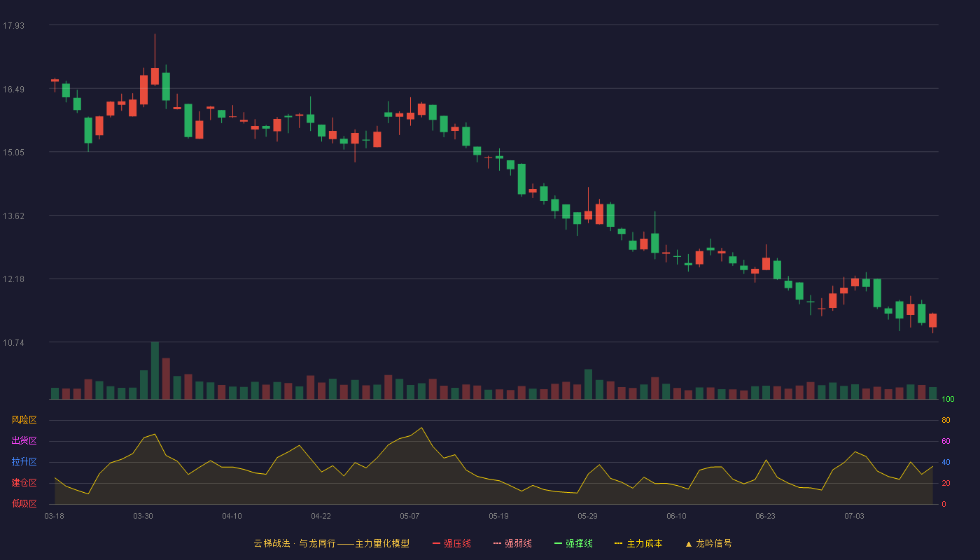This screenshot has width=980, height=560.
Task: Click the red candle with highest wick near 17.93
Action: click(x=155, y=76)
